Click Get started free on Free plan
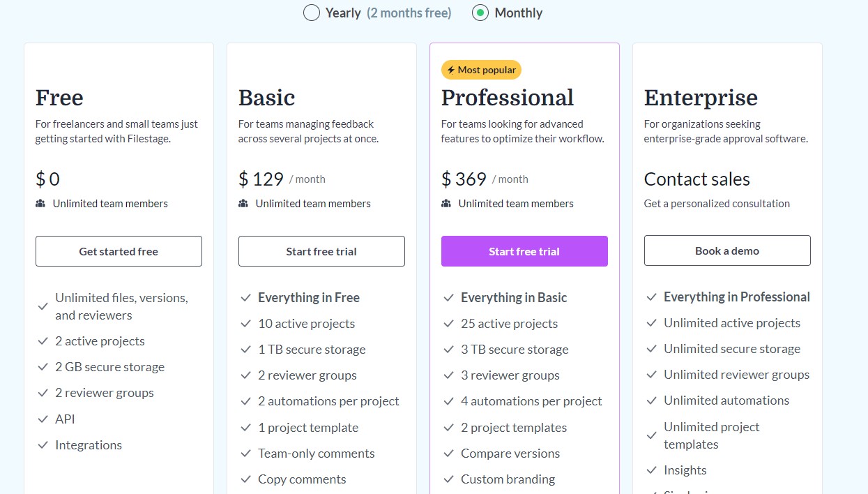This screenshot has width=868, height=494. pyautogui.click(x=118, y=251)
